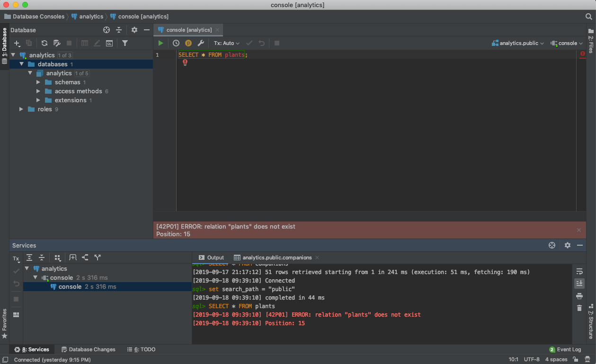Toggle soft-wrap in the output console
The width and height of the screenshot is (596, 364).
pos(579,271)
